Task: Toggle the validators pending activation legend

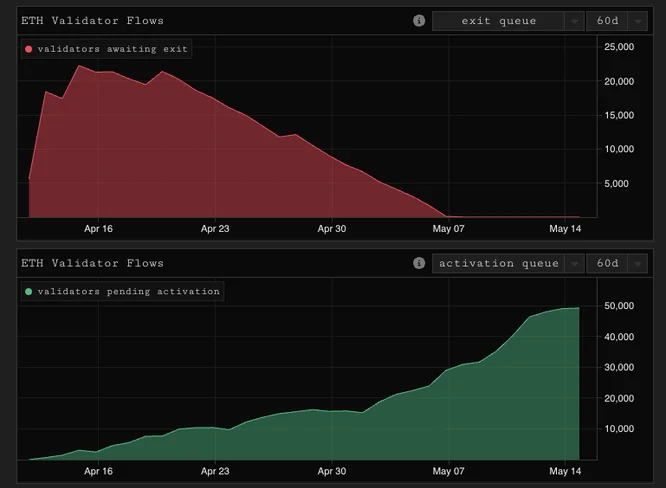Action: [122, 291]
